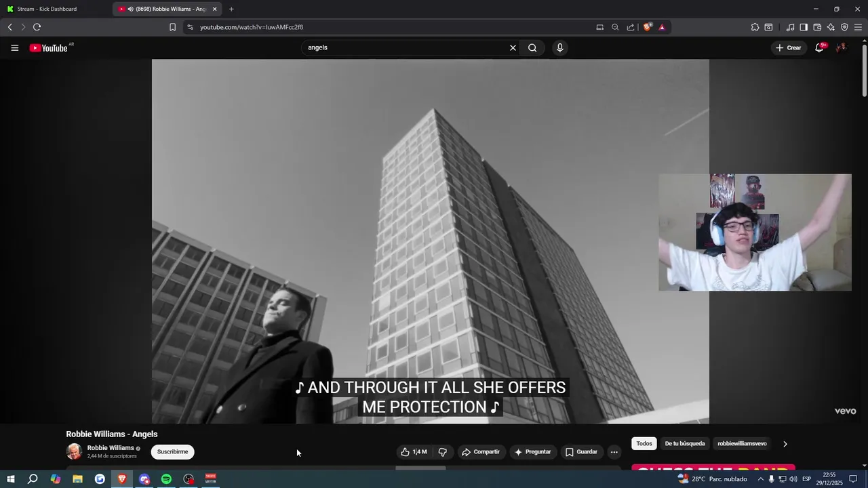The height and width of the screenshot is (488, 868).
Task: Select the 'De tu búsqueda' chip
Action: point(685,444)
